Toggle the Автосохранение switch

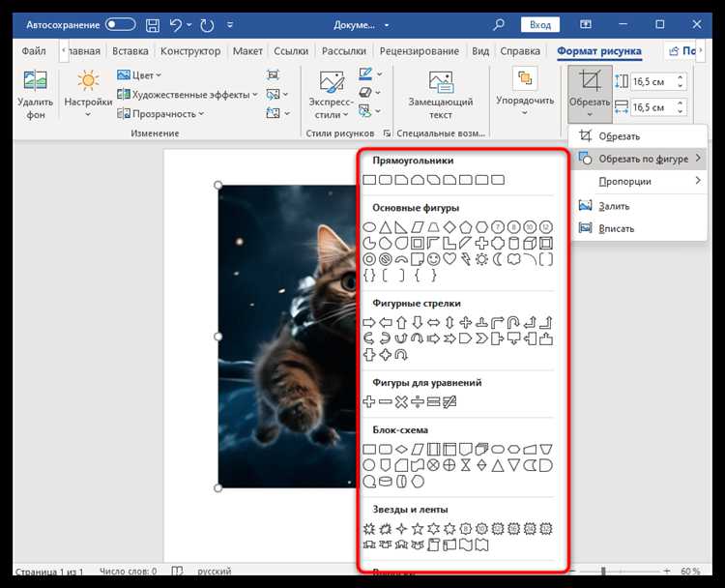120,24
